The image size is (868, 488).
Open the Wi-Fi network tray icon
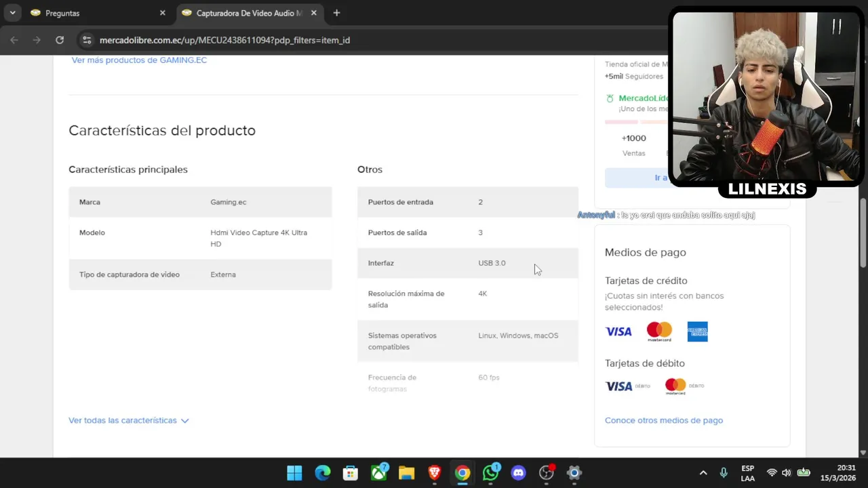click(772, 473)
